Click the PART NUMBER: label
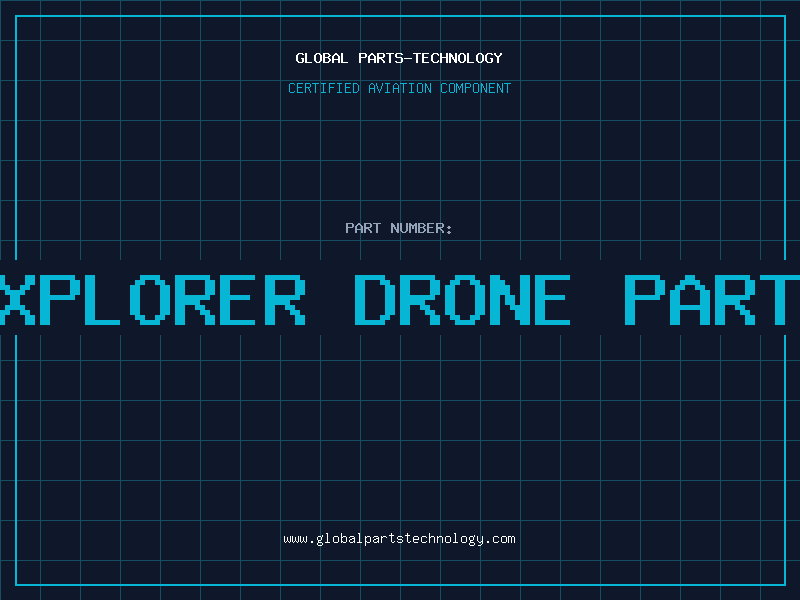800x600 pixels. pos(399,228)
